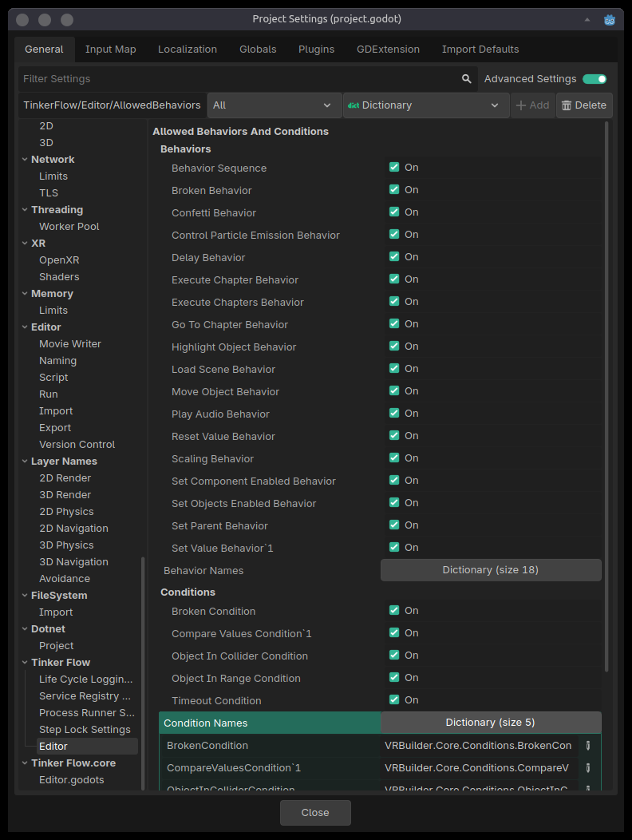The height and width of the screenshot is (840, 632).
Task: Open the Import Defaults tab
Action: [480, 50]
